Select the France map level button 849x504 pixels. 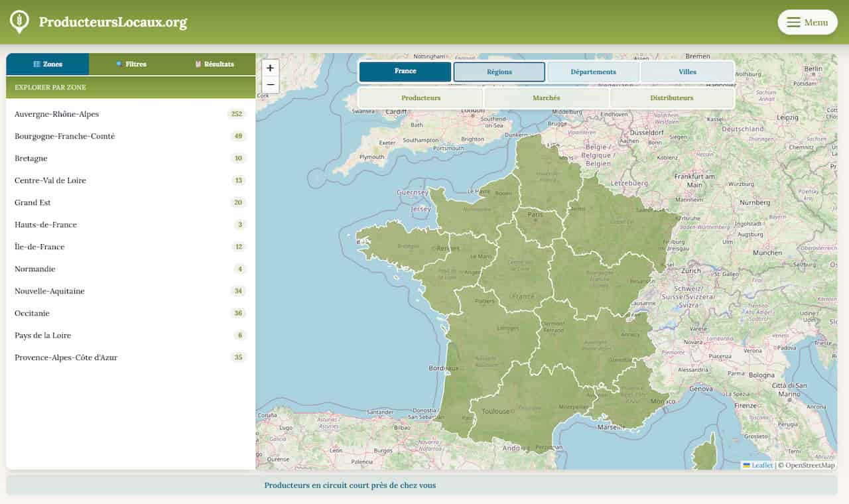click(x=405, y=72)
